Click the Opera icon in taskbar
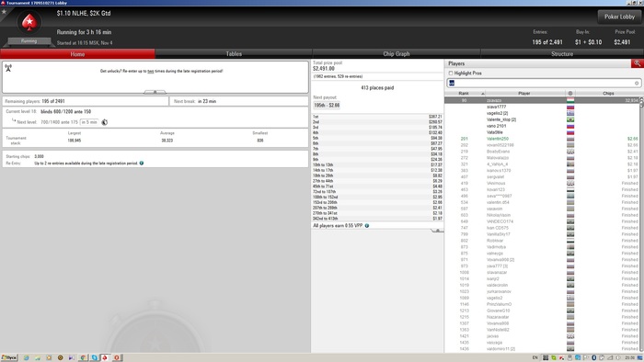This screenshot has width=644, height=362. [x=116, y=357]
